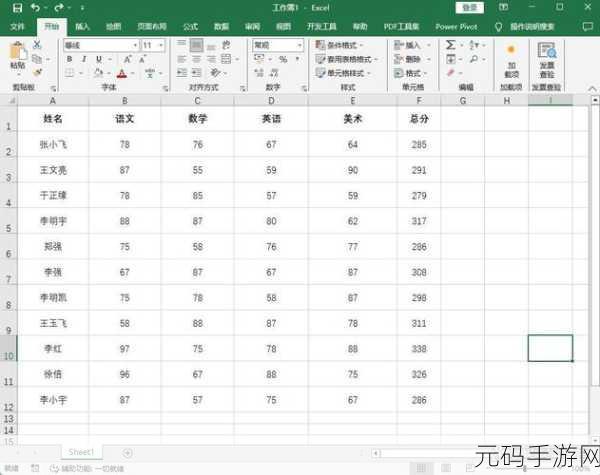Click the Save icon in the title bar

coord(17,8)
